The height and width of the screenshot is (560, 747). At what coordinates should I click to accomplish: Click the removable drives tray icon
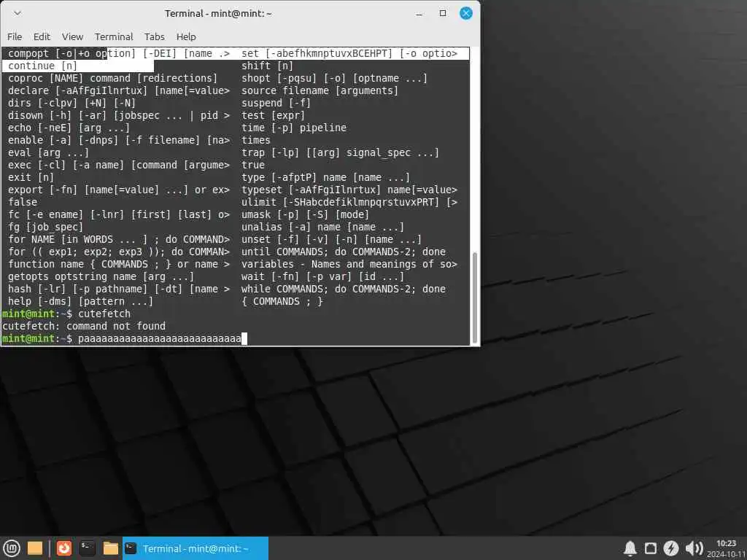pyautogui.click(x=651, y=548)
